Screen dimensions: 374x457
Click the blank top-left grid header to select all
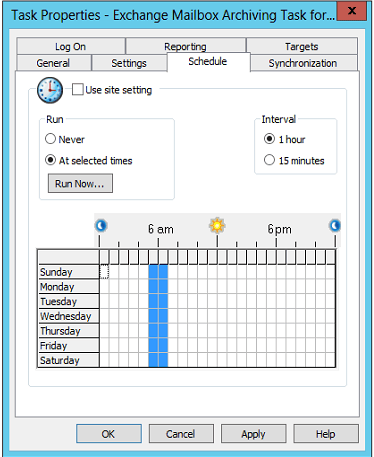68,257
